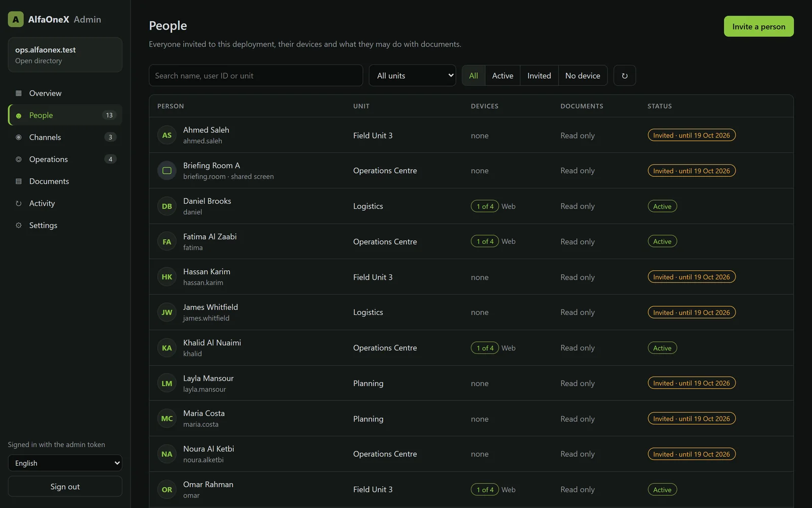Click the search name, user ID field
The width and height of the screenshot is (812, 508).
(x=256, y=76)
